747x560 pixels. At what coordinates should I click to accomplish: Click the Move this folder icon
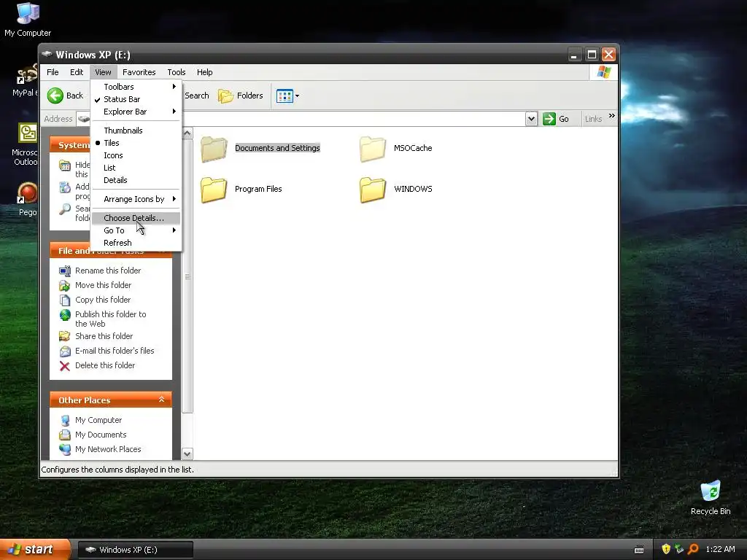65,285
